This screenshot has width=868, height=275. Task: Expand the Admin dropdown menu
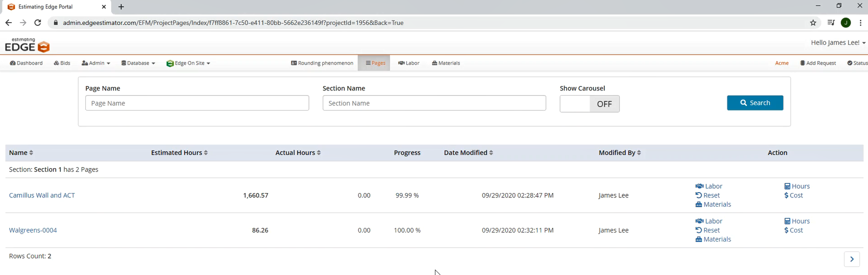tap(96, 63)
